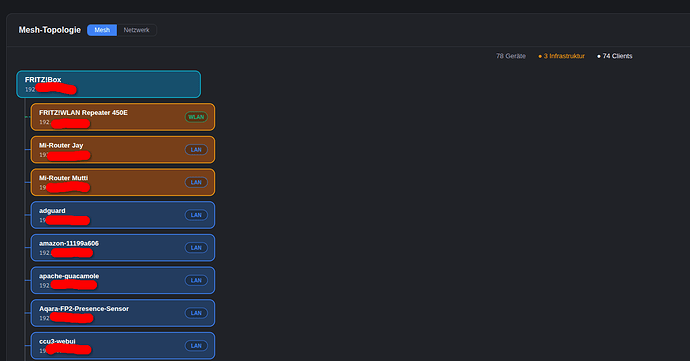The image size is (690, 361).
Task: Click the '74 Clients' legend entry
Action: pyautogui.click(x=615, y=56)
